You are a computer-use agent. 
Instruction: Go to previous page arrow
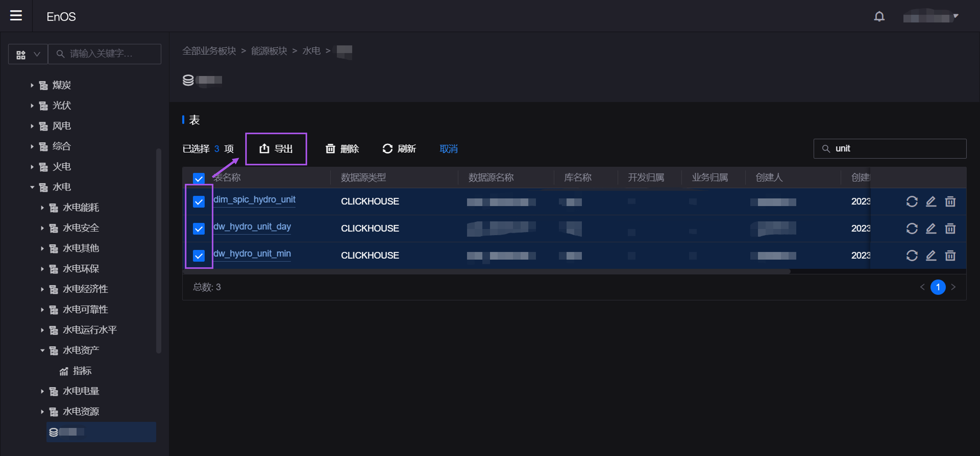(922, 287)
